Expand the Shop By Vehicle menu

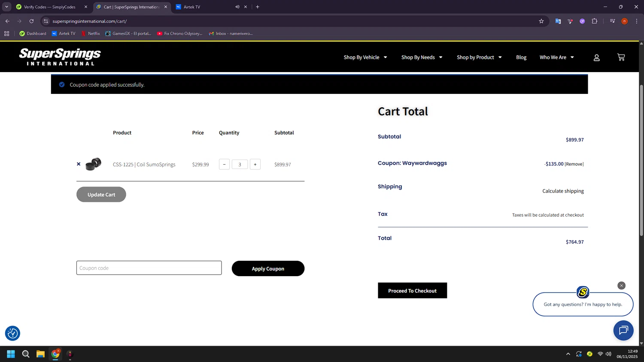[x=365, y=57]
